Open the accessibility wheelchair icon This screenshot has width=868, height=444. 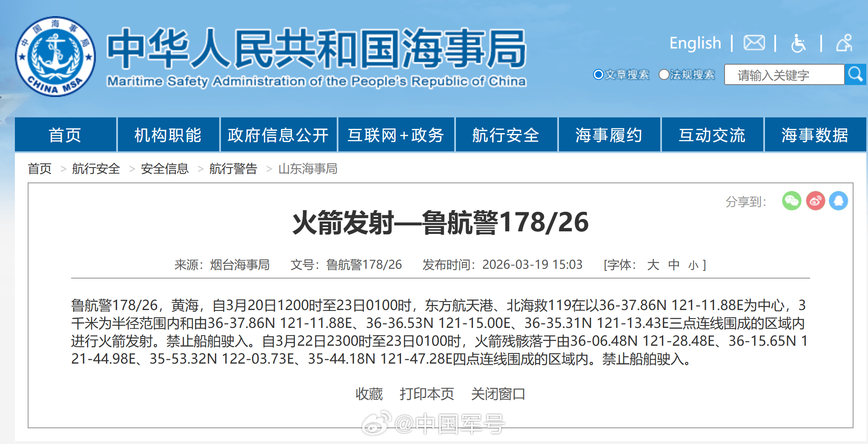[x=799, y=43]
